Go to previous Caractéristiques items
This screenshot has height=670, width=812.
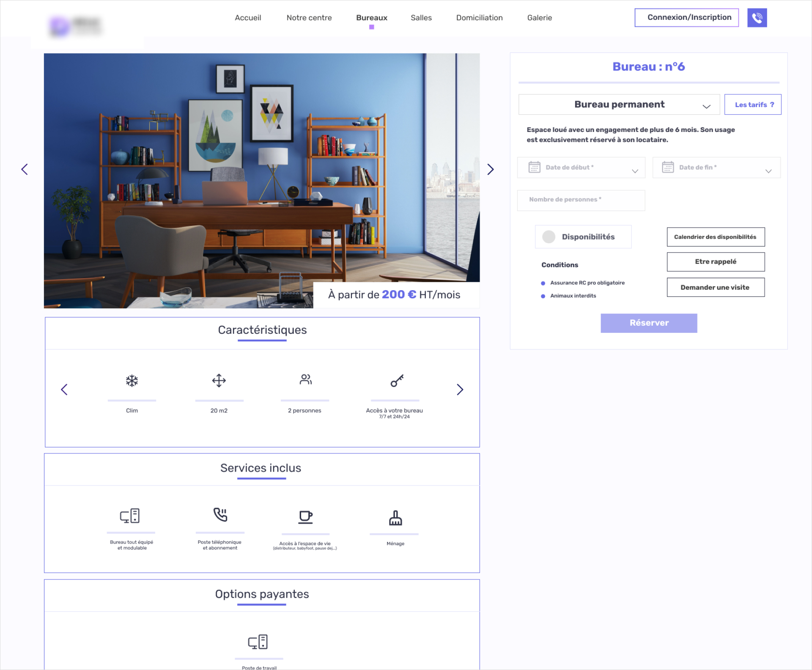pos(64,390)
